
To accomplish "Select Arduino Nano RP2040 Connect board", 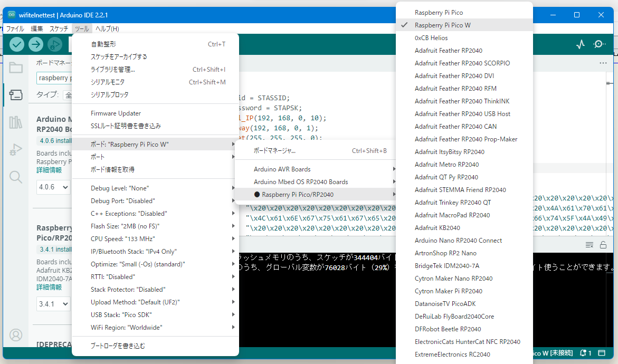I will (464, 241).
